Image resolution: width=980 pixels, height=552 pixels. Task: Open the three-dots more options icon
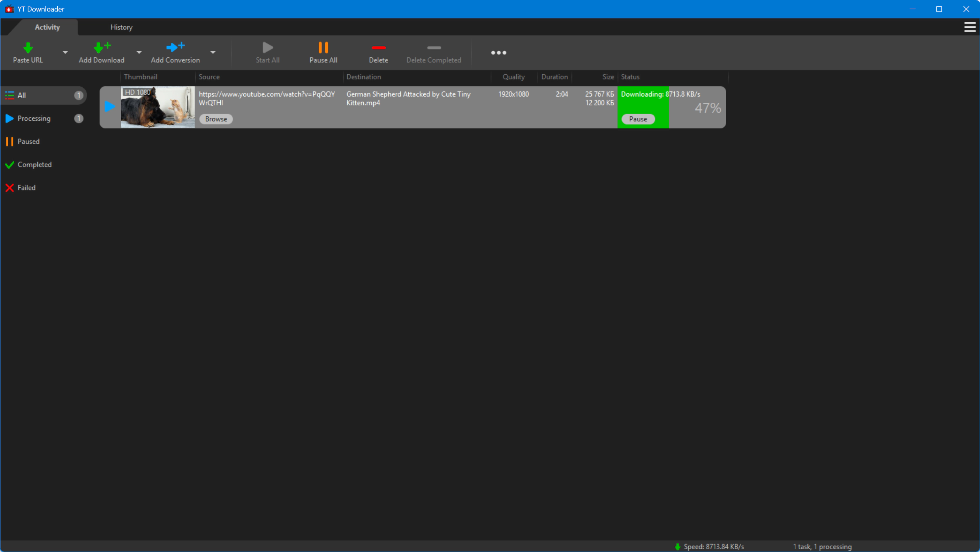(x=498, y=53)
